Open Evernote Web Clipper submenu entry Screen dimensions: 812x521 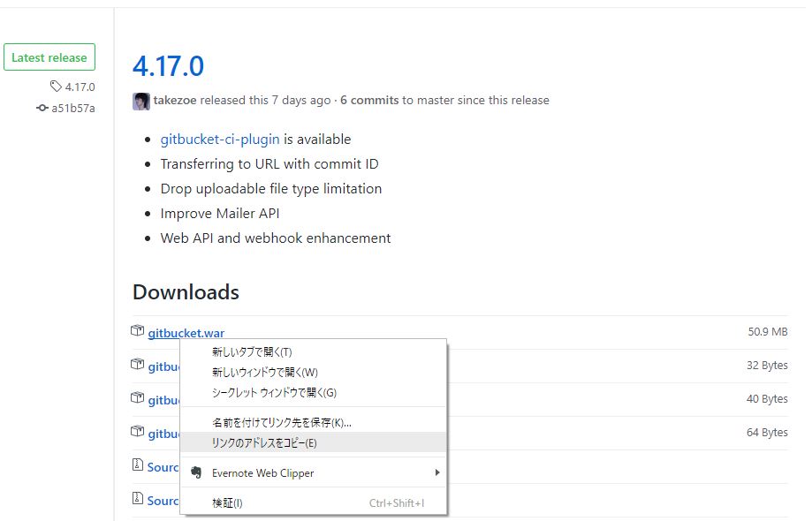coord(314,473)
